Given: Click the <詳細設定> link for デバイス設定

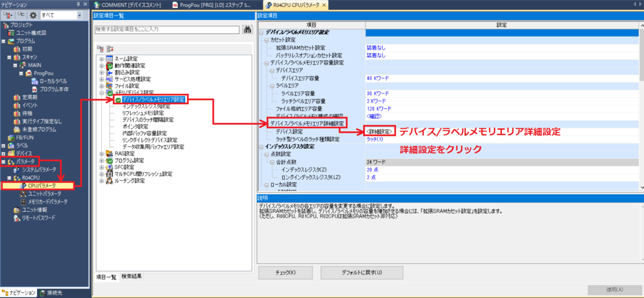Looking at the screenshot, I should (380, 131).
